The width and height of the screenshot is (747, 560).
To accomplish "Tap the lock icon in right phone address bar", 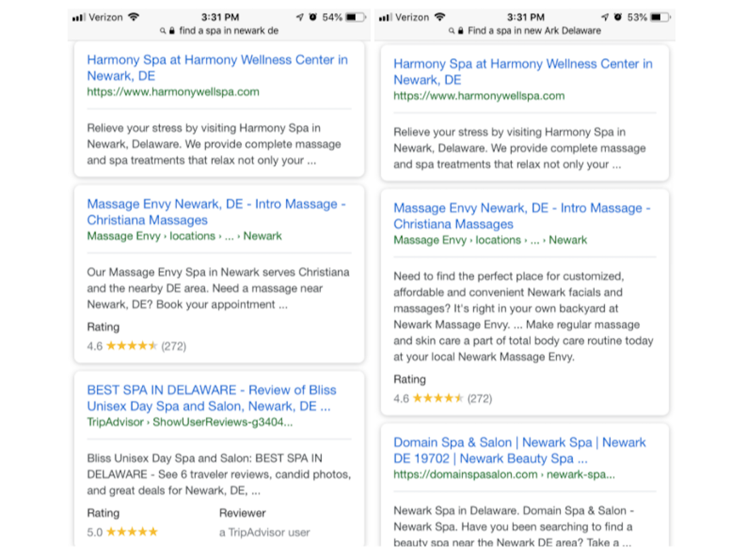I will (x=460, y=31).
